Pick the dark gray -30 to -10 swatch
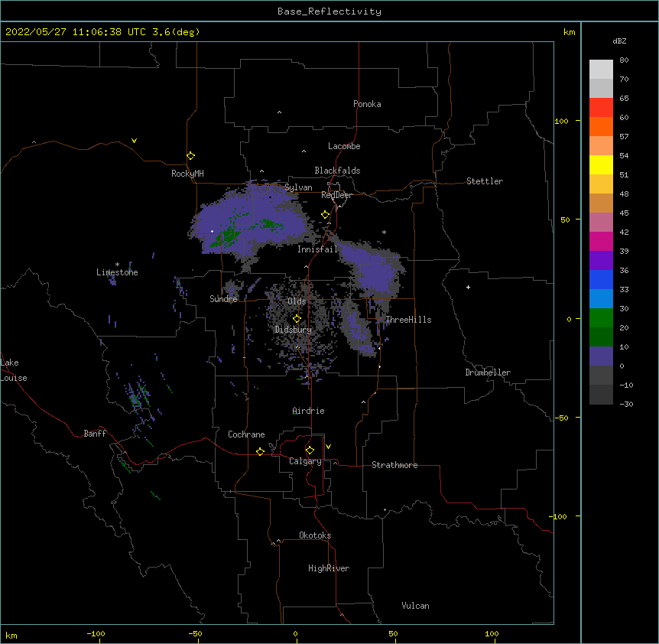The width and height of the screenshot is (659, 644). click(x=601, y=395)
